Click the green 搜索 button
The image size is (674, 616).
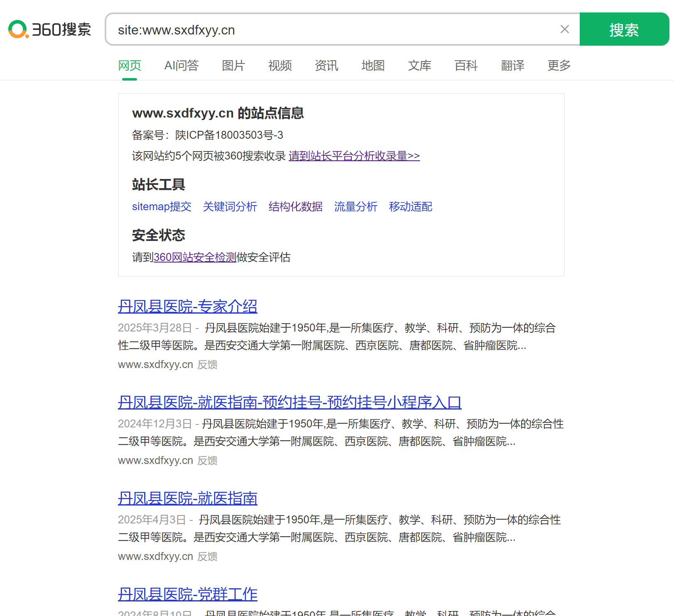tap(624, 29)
